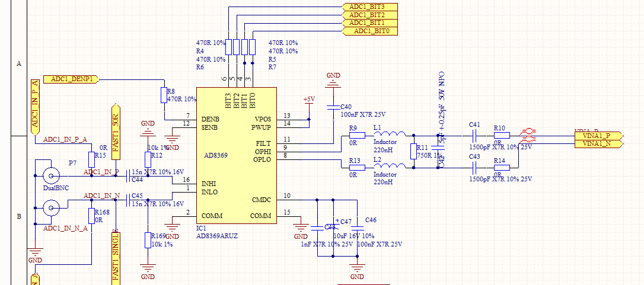Click the ADC1_IN_P_A net label
The height and width of the screenshot is (285, 644).
(65, 139)
